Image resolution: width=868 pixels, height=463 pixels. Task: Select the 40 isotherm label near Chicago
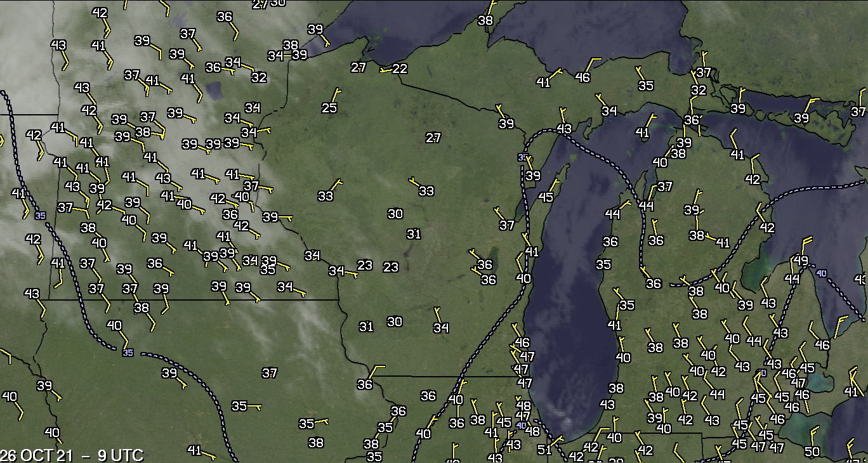pos(522,426)
